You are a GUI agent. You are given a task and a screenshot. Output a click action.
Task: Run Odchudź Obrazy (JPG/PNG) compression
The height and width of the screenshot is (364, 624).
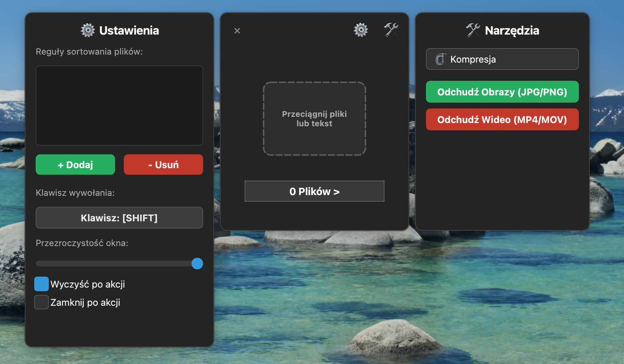[502, 92]
